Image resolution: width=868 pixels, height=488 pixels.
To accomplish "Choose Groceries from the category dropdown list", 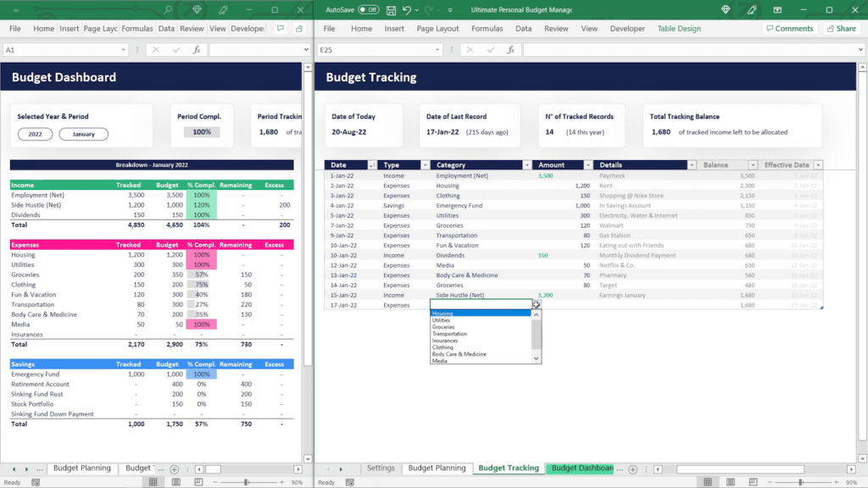I will (x=443, y=327).
